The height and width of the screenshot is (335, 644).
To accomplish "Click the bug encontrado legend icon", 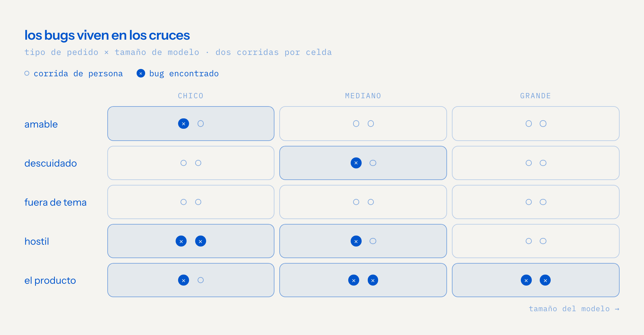I will click(x=141, y=73).
